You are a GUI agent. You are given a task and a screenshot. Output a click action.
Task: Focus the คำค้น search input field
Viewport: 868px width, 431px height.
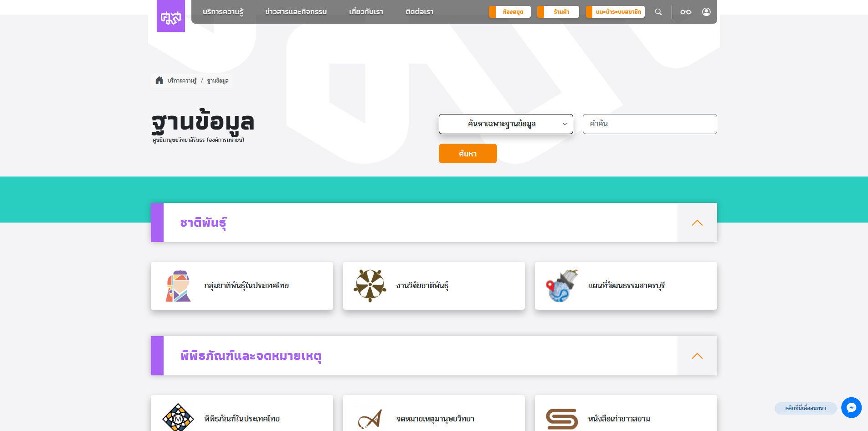click(x=650, y=124)
